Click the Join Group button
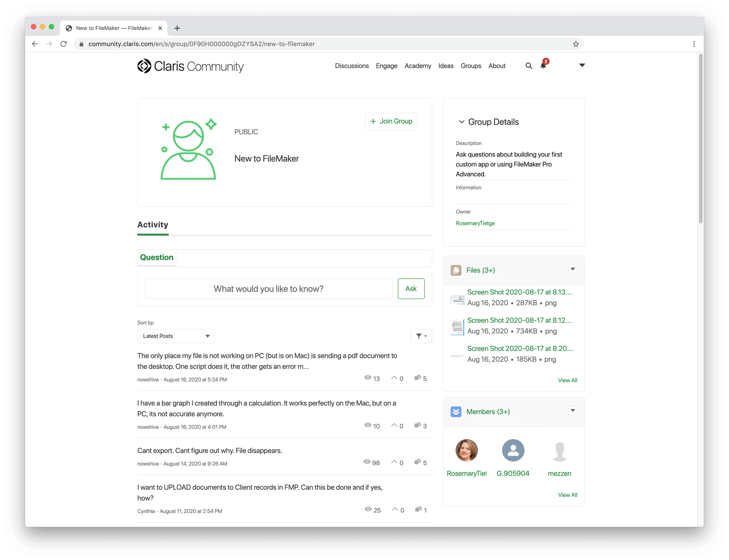 391,121
